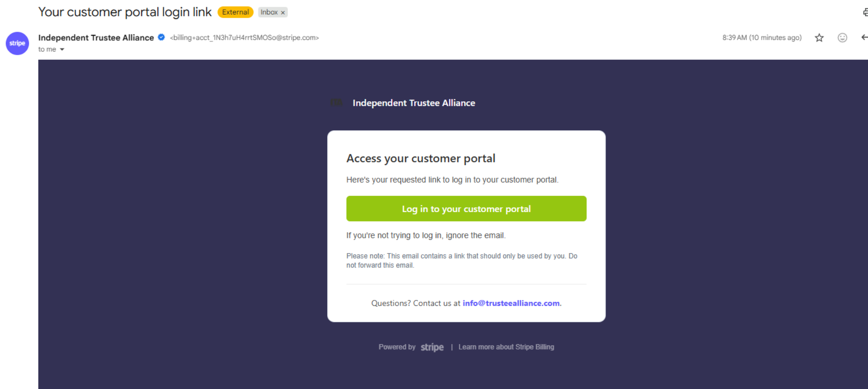The image size is (868, 389).
Task: Click sender name Independent Trustee Alliance
Action: coord(96,38)
